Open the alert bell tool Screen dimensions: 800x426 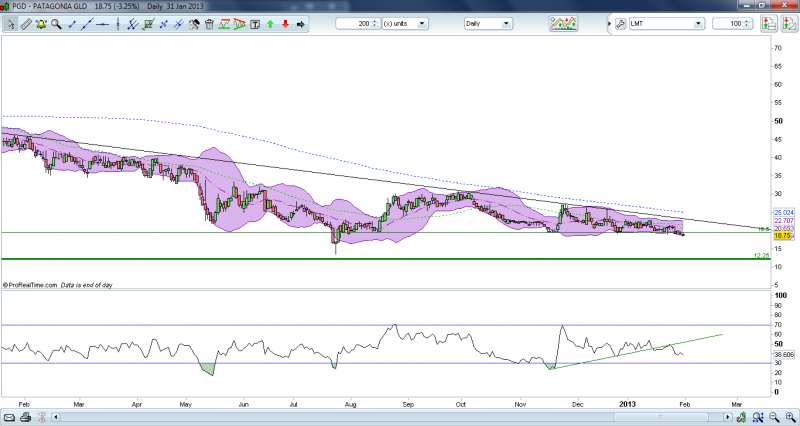(x=41, y=23)
